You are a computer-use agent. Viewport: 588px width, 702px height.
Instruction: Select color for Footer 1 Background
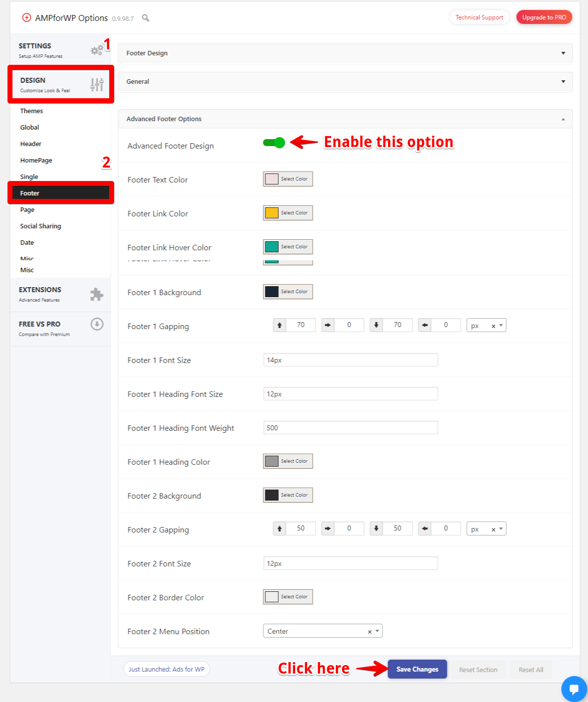click(x=288, y=292)
